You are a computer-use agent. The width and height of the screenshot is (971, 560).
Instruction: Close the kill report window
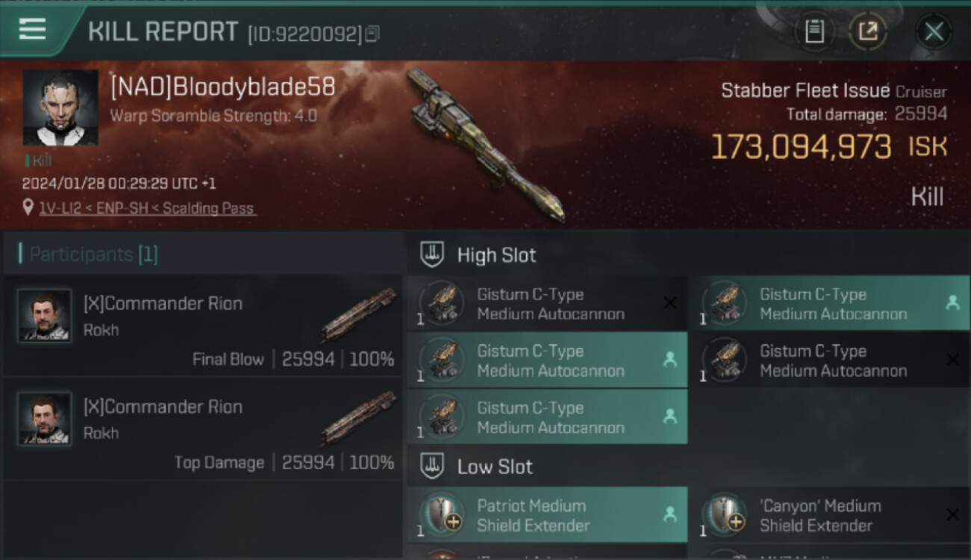[934, 31]
